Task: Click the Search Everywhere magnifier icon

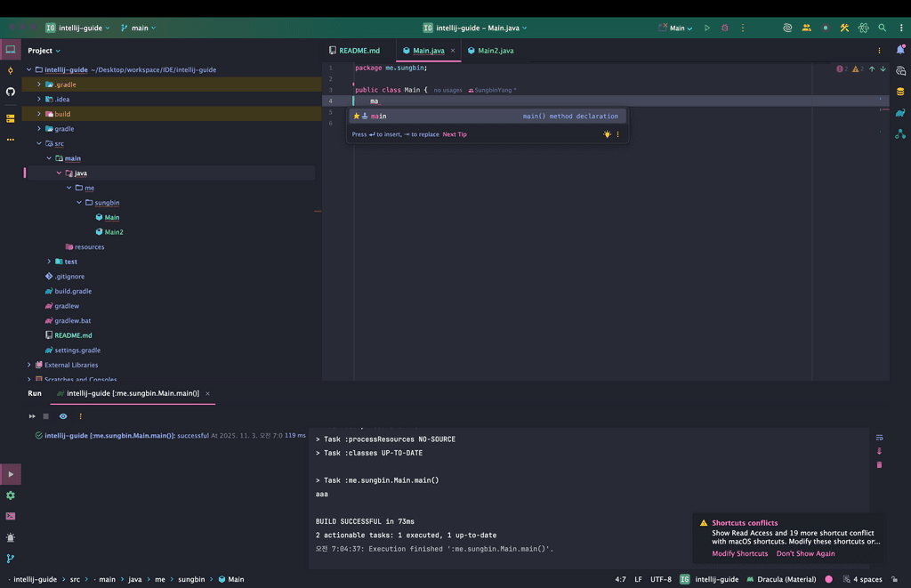Action: point(882,28)
